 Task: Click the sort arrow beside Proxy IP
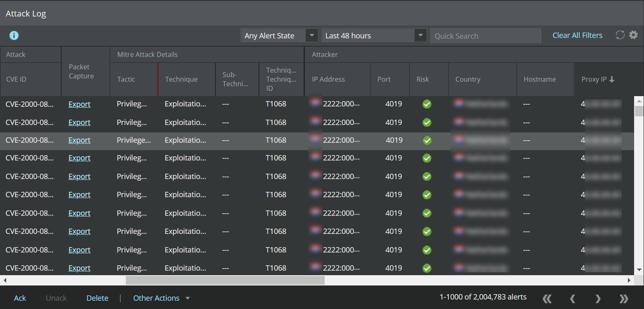(x=612, y=79)
